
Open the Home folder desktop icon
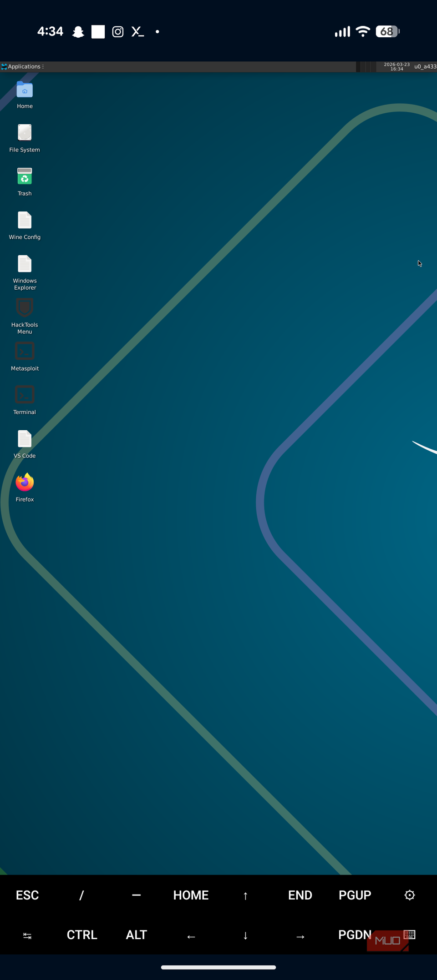25,90
